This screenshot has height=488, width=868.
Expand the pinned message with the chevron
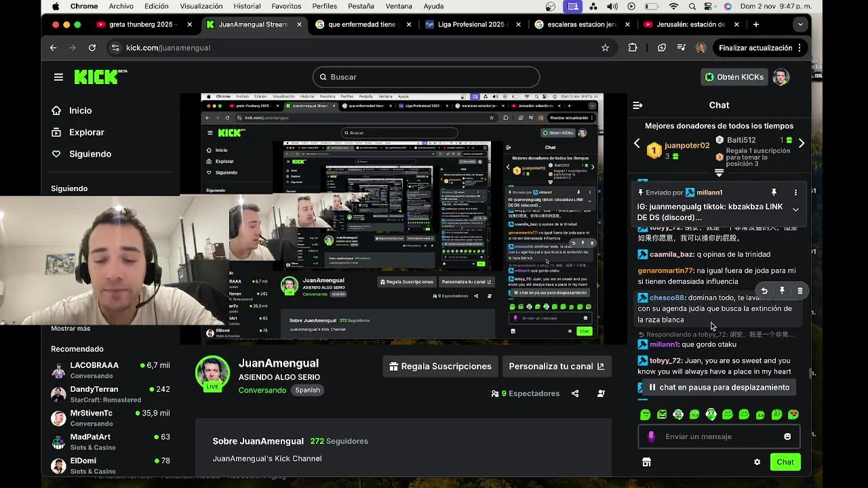pyautogui.click(x=795, y=209)
